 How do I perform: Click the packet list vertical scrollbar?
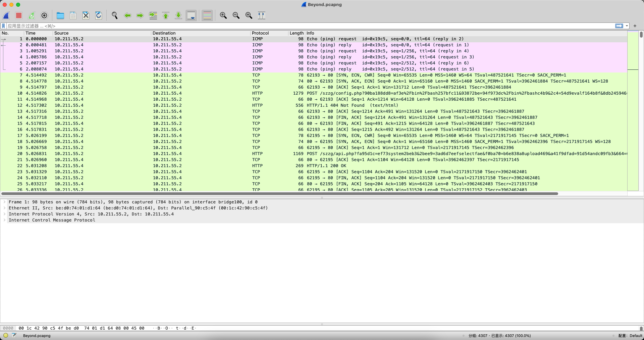pos(641,35)
